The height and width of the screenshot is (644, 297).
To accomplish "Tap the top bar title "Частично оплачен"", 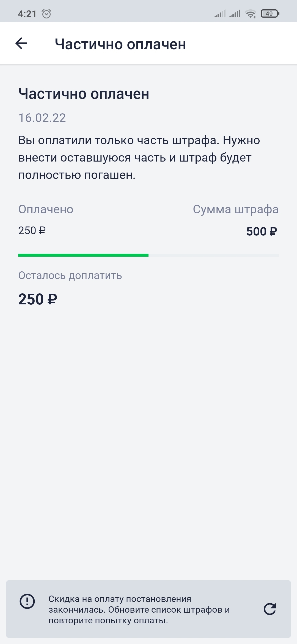I will pyautogui.click(x=120, y=44).
